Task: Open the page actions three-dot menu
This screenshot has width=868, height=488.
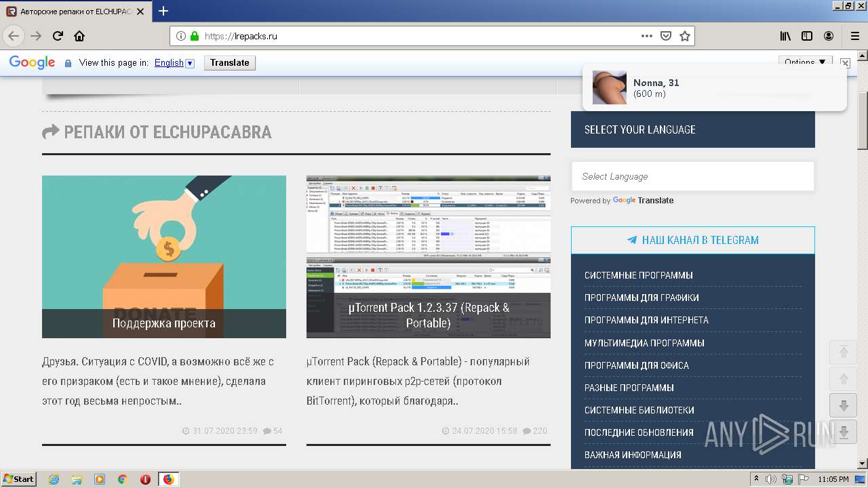Action: tap(646, 36)
